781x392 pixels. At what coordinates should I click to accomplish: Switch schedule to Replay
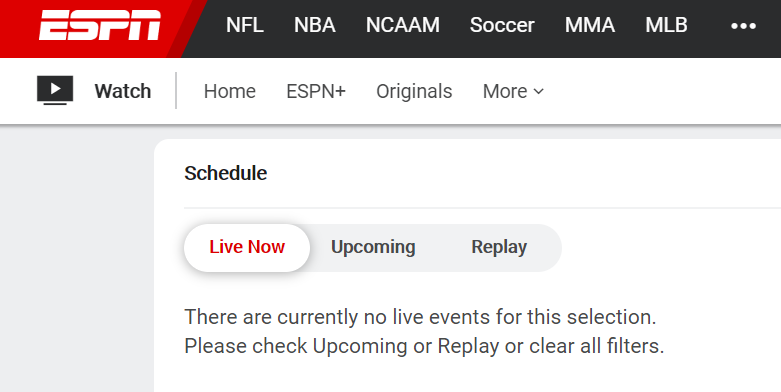[499, 248]
